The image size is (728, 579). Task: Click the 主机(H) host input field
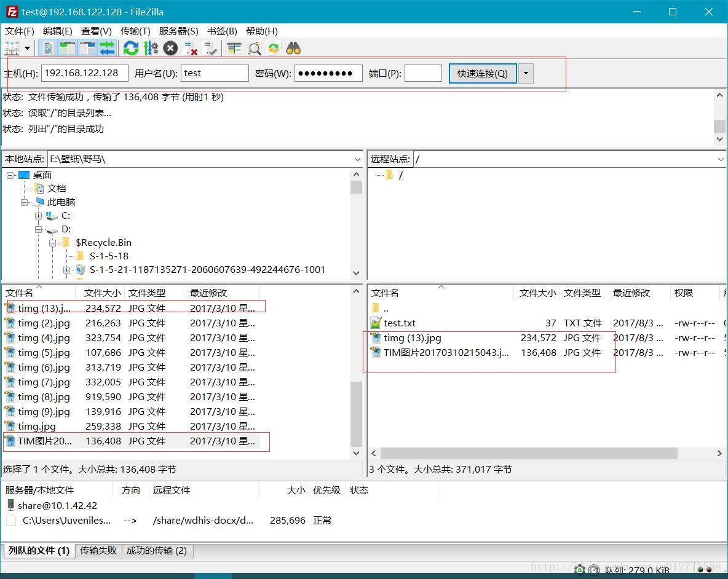[85, 73]
